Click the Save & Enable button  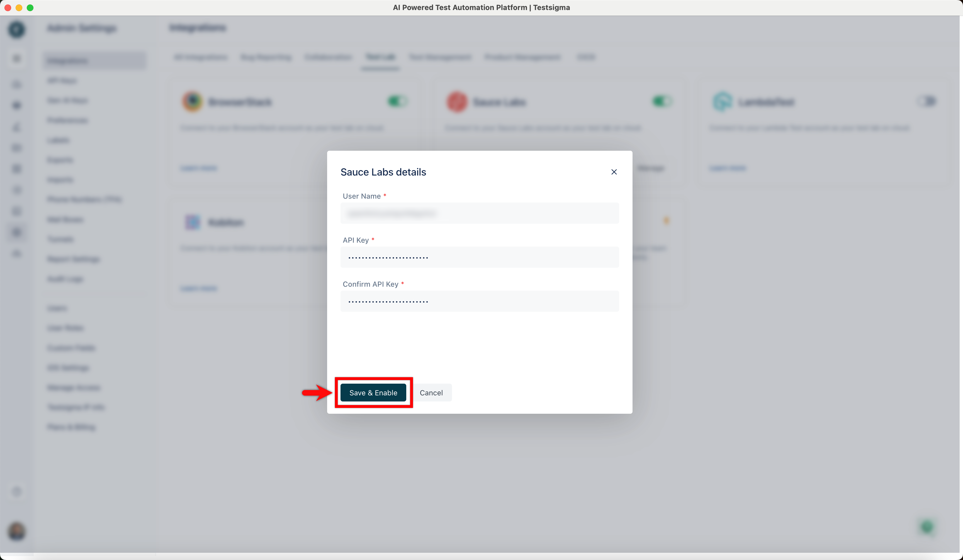[x=373, y=393]
